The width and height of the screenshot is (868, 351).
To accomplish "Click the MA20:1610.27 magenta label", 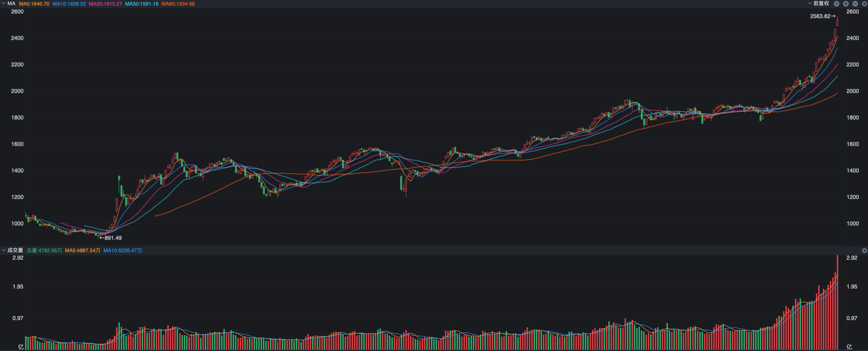I will coord(105,4).
